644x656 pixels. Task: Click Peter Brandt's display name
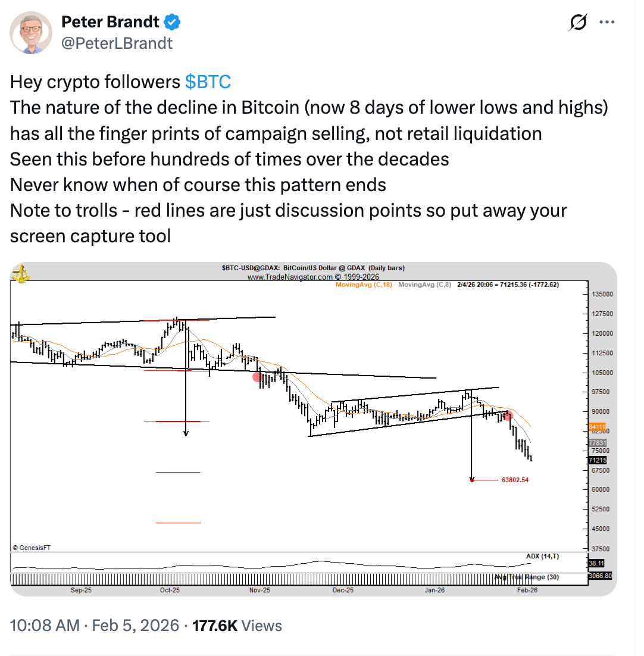click(x=110, y=21)
